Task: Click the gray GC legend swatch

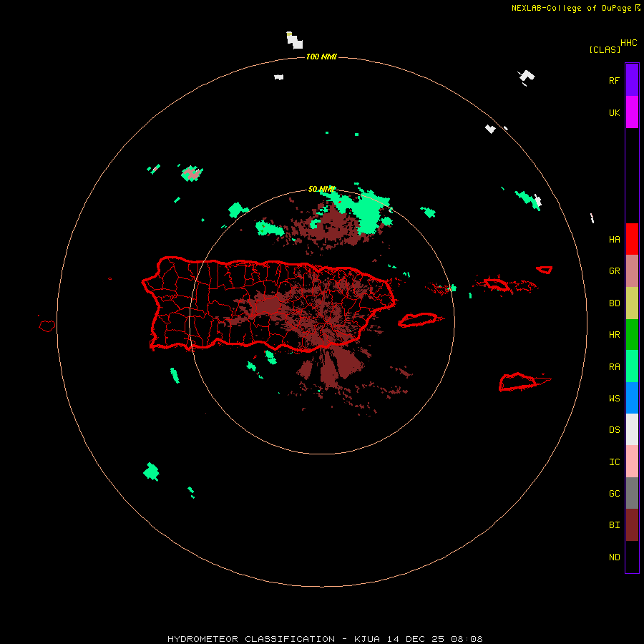Action: click(x=632, y=493)
